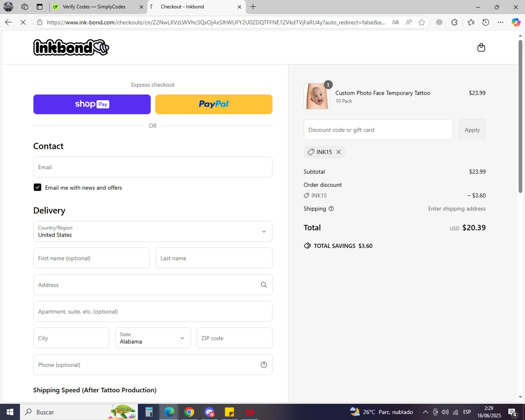Pay with PayPal button
The height and width of the screenshot is (420, 525).
point(214,104)
